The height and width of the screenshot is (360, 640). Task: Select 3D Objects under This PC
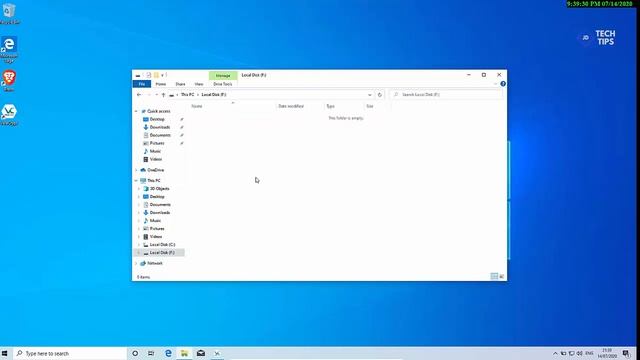point(159,189)
